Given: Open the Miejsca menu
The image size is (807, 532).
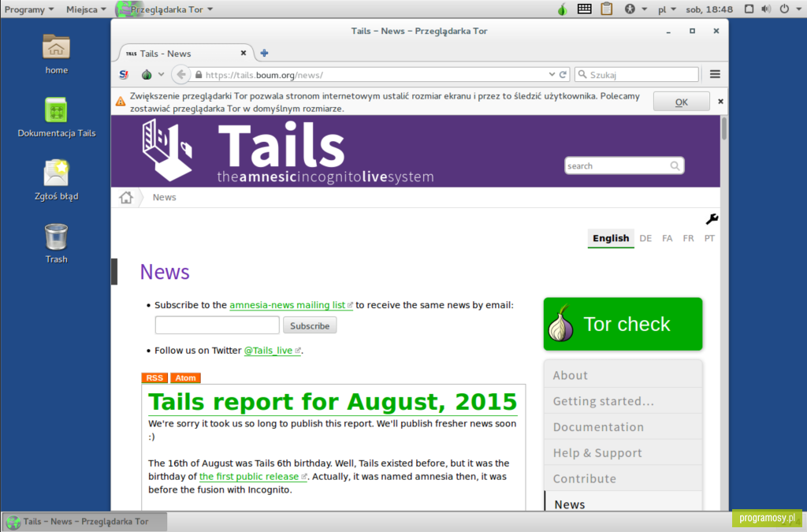Looking at the screenshot, I should 86,9.
